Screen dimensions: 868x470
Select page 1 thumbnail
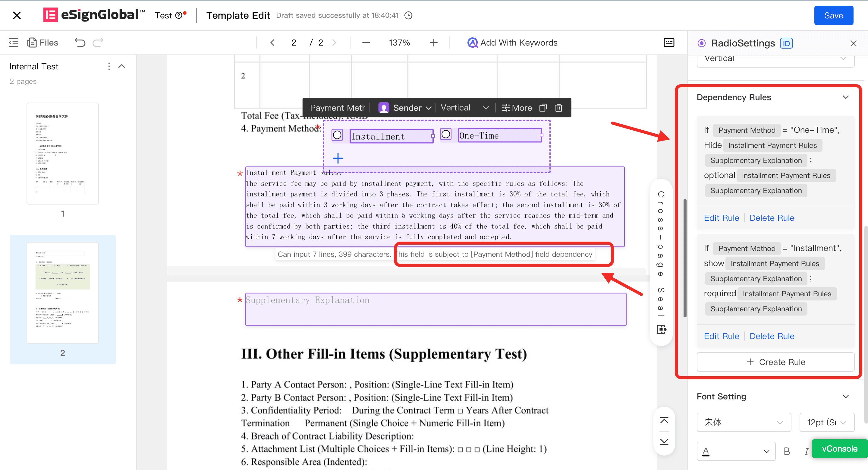63,154
